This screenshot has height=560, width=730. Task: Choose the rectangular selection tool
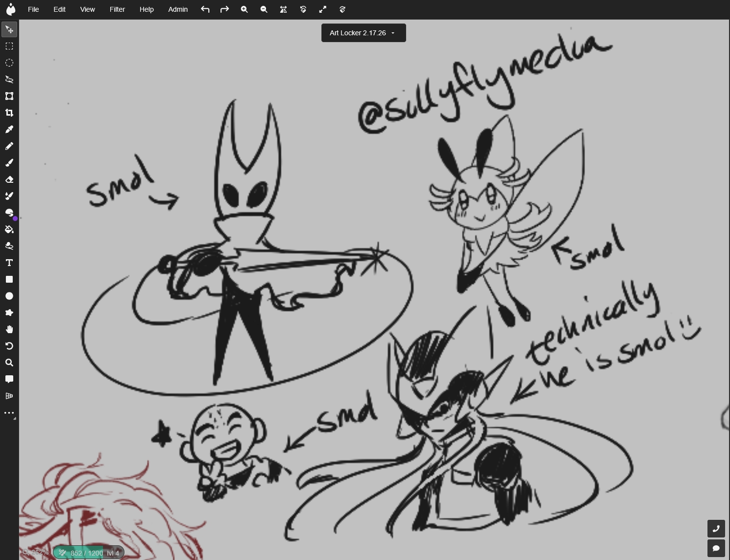tap(9, 46)
